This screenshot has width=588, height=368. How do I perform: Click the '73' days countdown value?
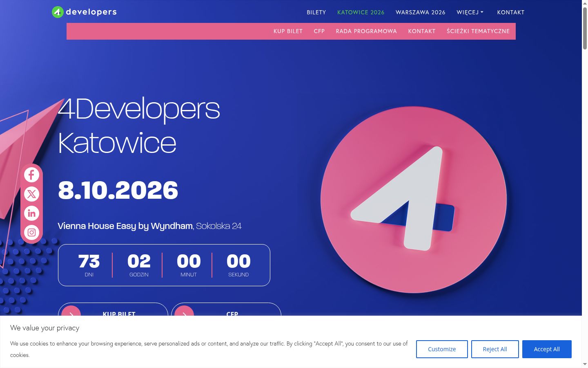89,261
